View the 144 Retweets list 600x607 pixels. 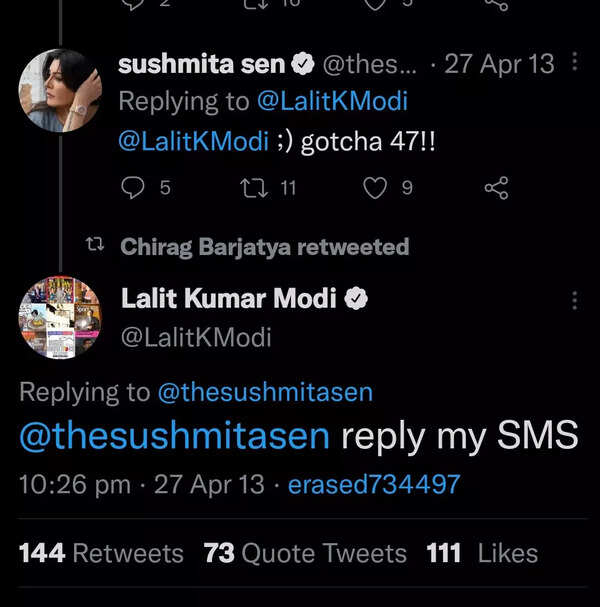tap(101, 553)
